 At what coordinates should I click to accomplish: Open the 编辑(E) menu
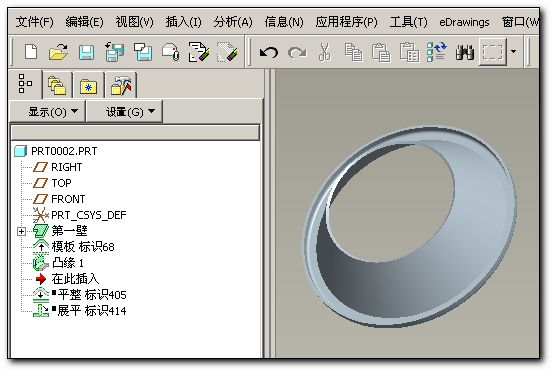pos(84,22)
